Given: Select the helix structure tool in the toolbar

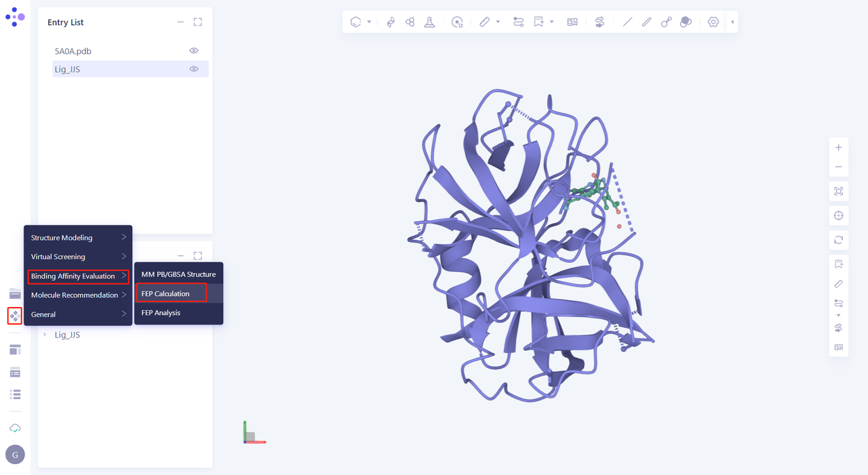Looking at the screenshot, I should [x=390, y=22].
